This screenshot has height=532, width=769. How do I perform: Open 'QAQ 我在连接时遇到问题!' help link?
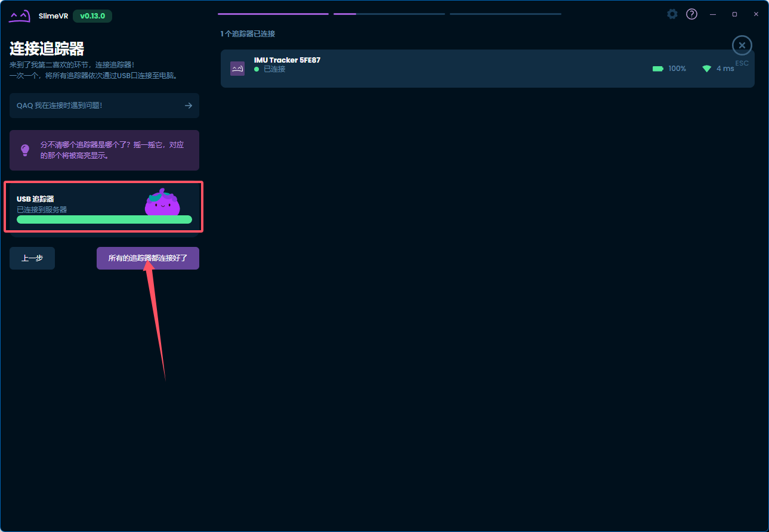click(x=104, y=106)
